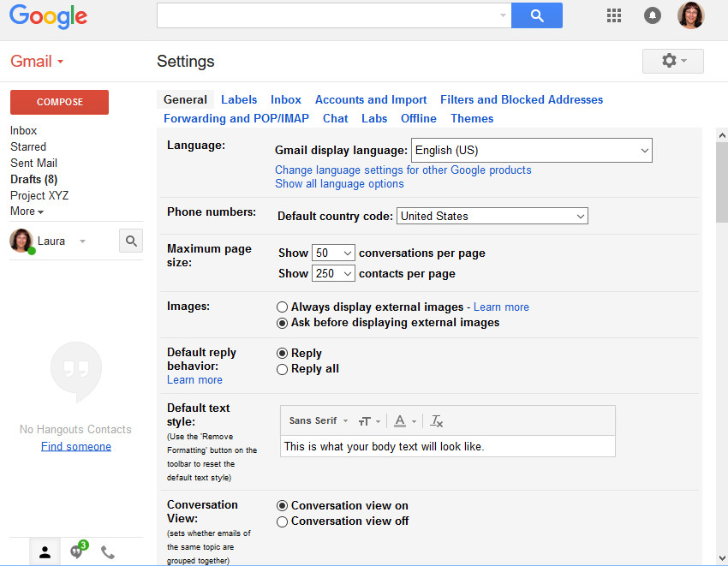Image resolution: width=728 pixels, height=566 pixels.
Task: Click the blue search magnifier button
Action: coord(537,15)
